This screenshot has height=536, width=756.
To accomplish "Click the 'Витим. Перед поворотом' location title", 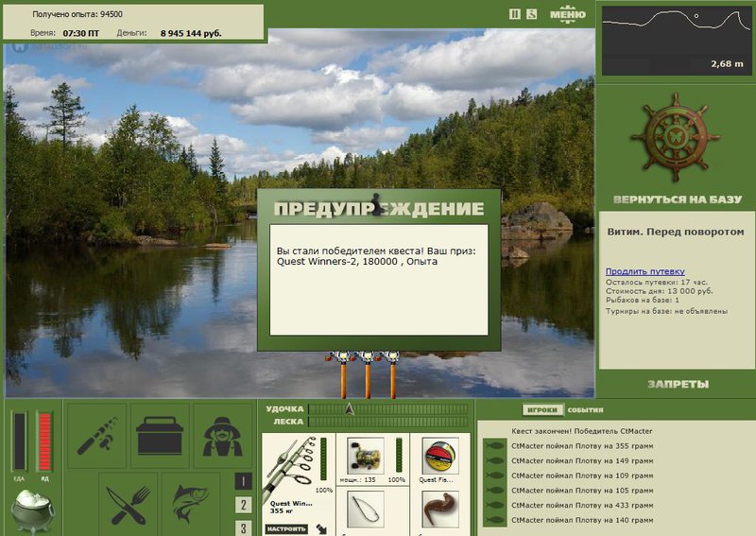I will [676, 232].
